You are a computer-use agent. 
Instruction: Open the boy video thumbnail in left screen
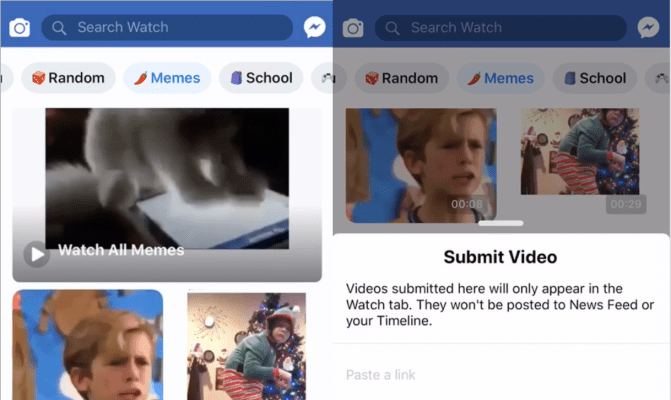pyautogui.click(x=88, y=345)
